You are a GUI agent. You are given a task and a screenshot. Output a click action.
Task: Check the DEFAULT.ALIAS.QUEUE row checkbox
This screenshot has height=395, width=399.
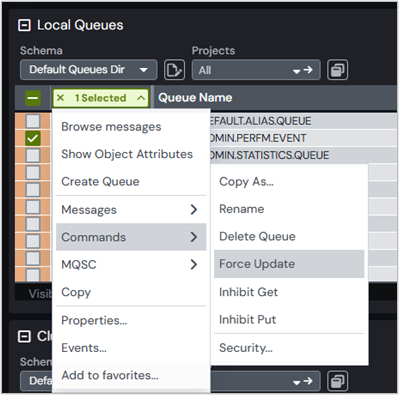click(x=33, y=121)
